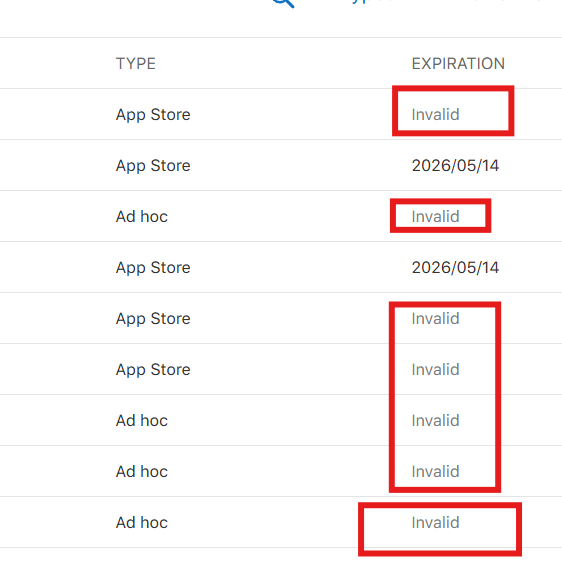
Task: Click Invalid beside the first Ad hoc row
Action: 435,216
